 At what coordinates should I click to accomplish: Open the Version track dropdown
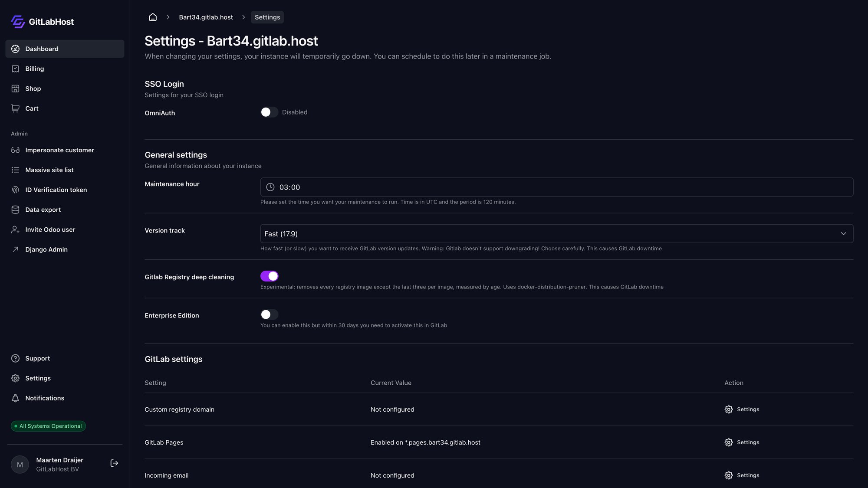pyautogui.click(x=843, y=233)
